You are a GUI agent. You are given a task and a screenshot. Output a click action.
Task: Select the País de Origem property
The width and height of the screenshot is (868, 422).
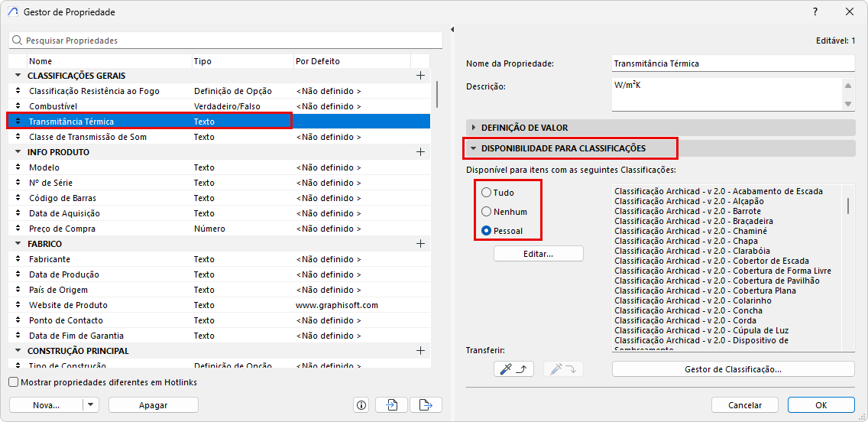pyautogui.click(x=220, y=290)
